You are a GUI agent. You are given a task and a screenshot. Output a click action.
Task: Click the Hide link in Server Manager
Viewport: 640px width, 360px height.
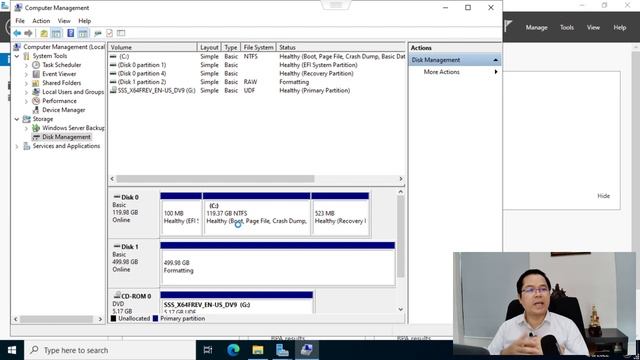click(603, 196)
